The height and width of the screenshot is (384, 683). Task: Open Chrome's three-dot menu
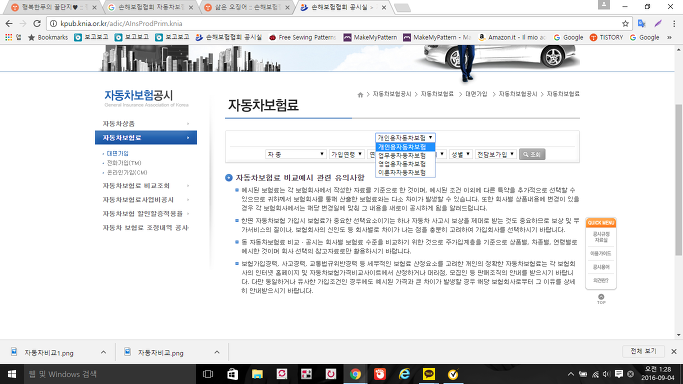(x=674, y=24)
